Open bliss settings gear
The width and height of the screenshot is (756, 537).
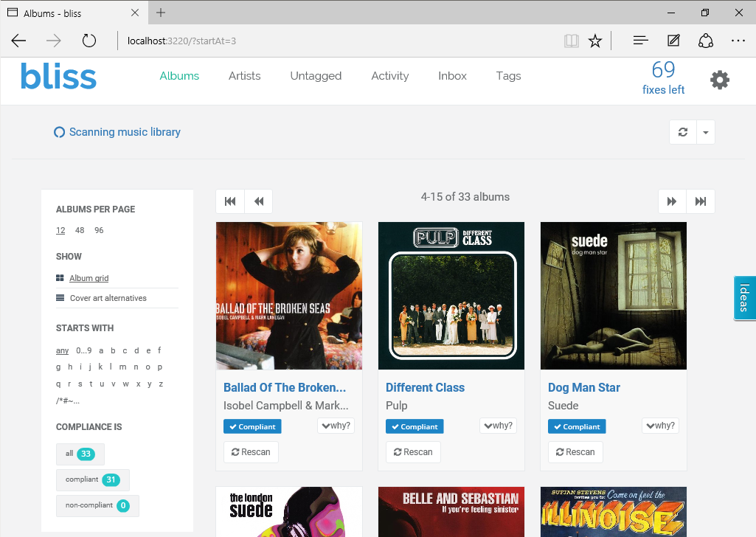coord(719,80)
